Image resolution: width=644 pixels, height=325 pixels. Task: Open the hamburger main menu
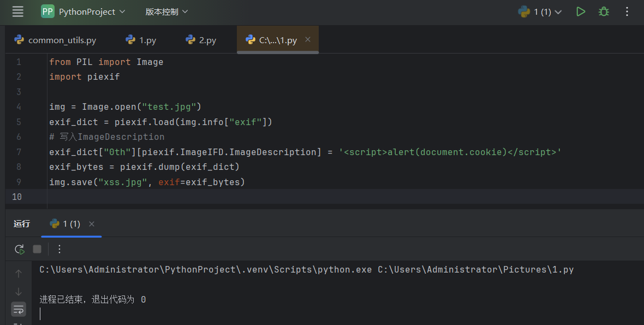pos(17,11)
